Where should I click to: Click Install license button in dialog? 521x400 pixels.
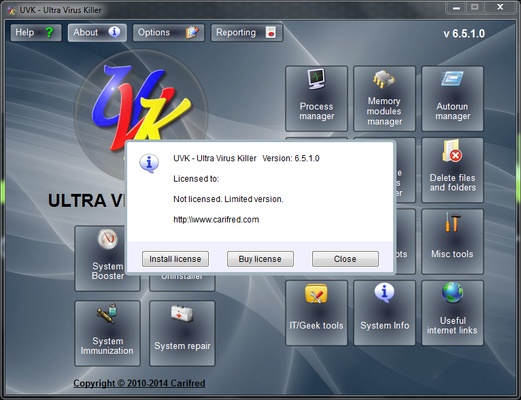coord(175,259)
